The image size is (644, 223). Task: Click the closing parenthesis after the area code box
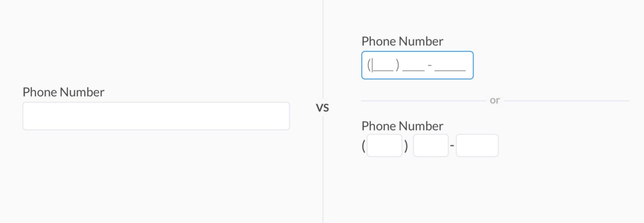coord(406,146)
